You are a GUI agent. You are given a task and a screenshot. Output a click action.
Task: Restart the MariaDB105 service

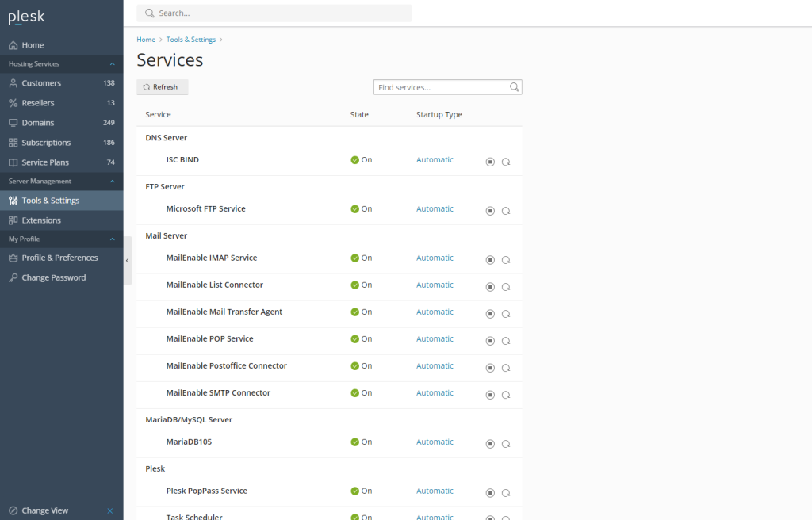[x=506, y=444]
